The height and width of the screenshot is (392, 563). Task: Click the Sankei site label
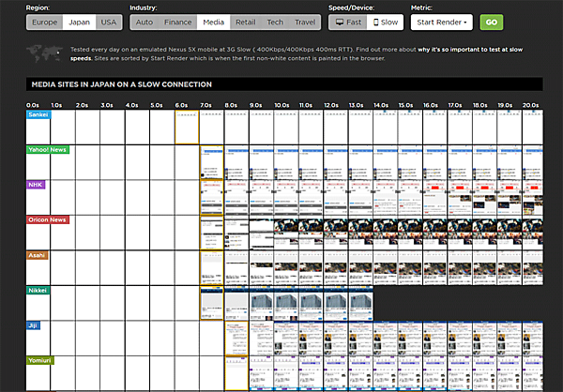(39, 113)
